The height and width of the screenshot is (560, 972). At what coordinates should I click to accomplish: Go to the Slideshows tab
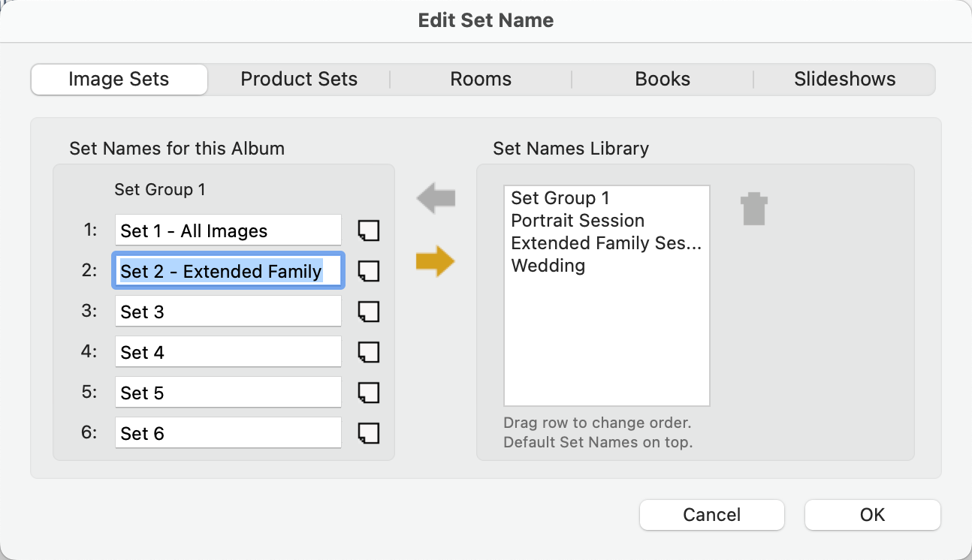coord(844,80)
